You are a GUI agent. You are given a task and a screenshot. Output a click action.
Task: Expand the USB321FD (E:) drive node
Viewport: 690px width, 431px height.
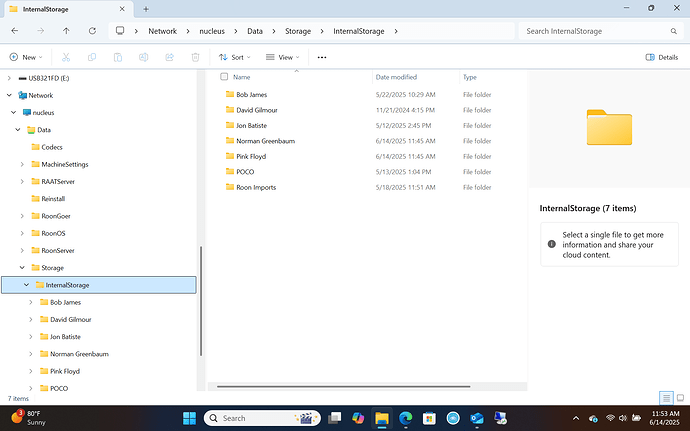coord(9,78)
